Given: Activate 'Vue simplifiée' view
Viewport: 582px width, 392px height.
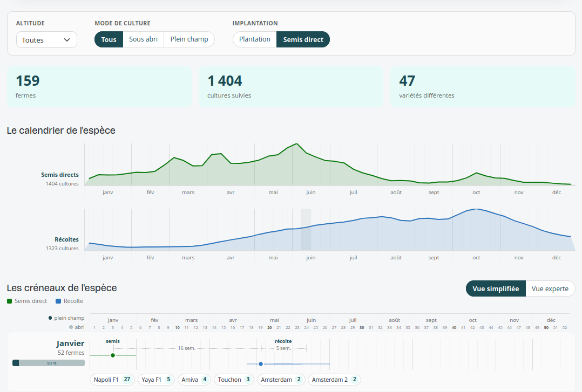Looking at the screenshot, I should click(496, 288).
